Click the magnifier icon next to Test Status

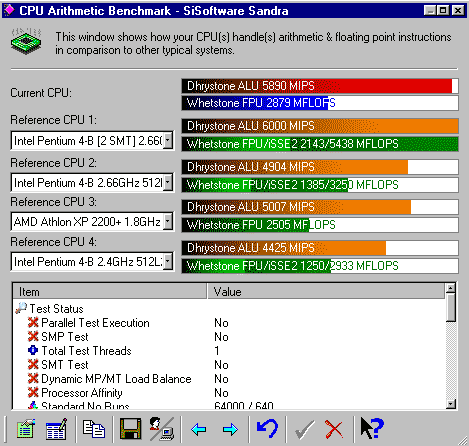point(21,308)
